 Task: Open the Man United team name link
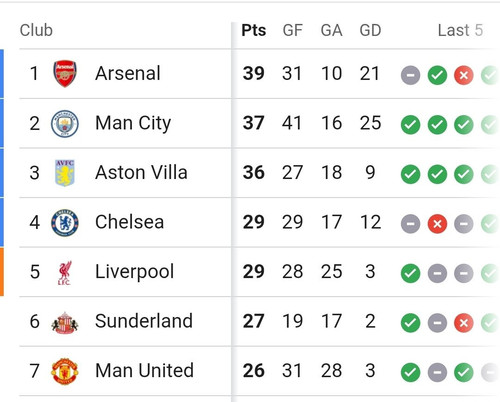[144, 371]
